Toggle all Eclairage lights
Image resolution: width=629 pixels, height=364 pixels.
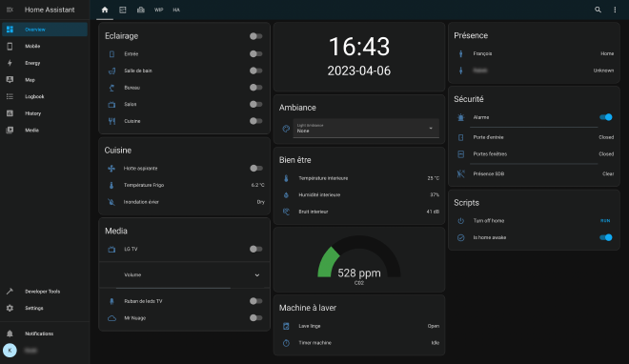256,36
